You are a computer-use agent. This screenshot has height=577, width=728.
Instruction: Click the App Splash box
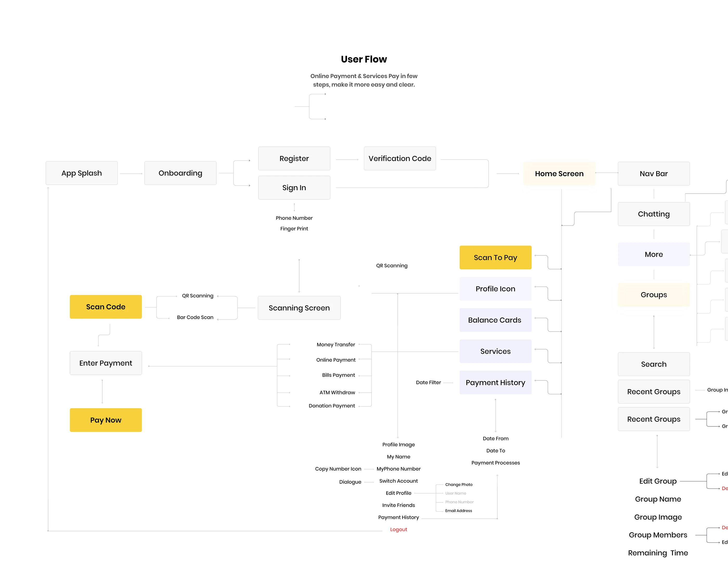point(82,173)
